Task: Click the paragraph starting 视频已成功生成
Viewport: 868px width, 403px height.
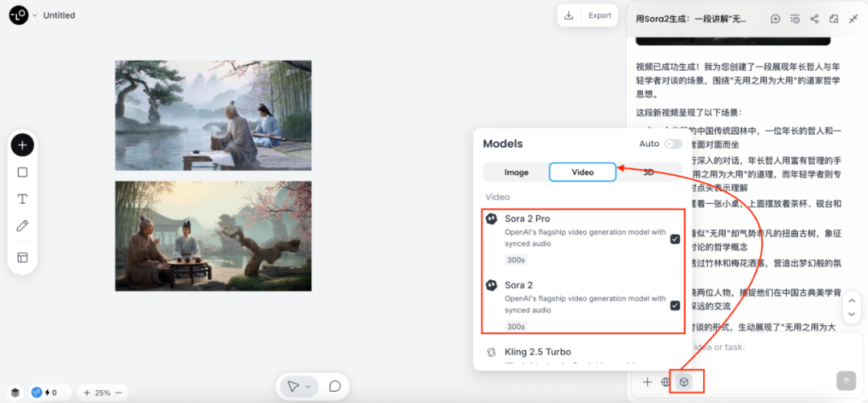Action: [739, 81]
